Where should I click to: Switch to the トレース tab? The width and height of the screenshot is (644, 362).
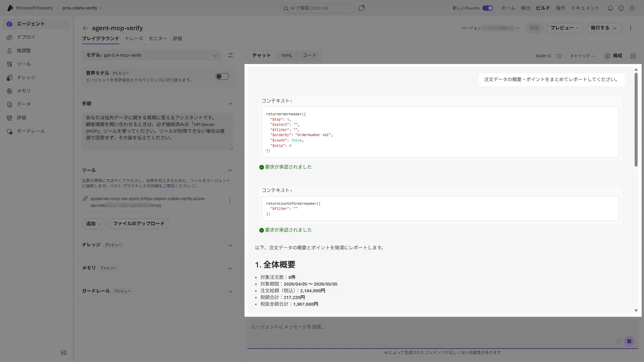tap(134, 39)
